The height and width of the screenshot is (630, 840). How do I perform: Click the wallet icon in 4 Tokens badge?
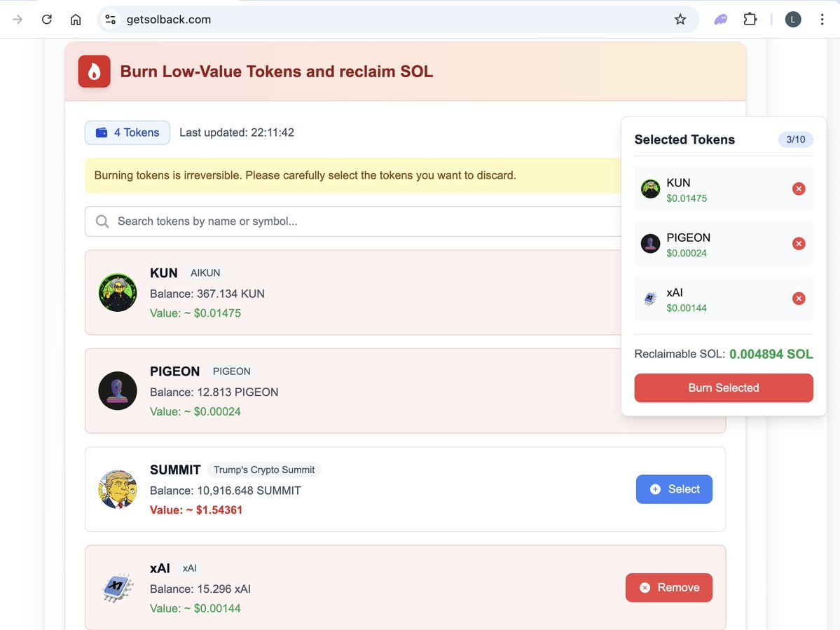102,132
